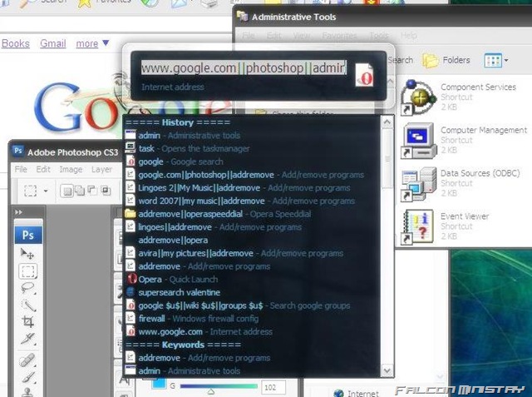Choose Intersect with selection mode in Photoshop
Viewport: 532px width, 397px height.
pyautogui.click(x=106, y=191)
